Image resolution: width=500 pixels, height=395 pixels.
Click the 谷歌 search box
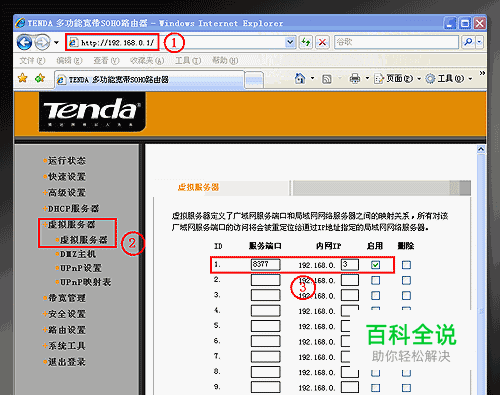click(397, 42)
